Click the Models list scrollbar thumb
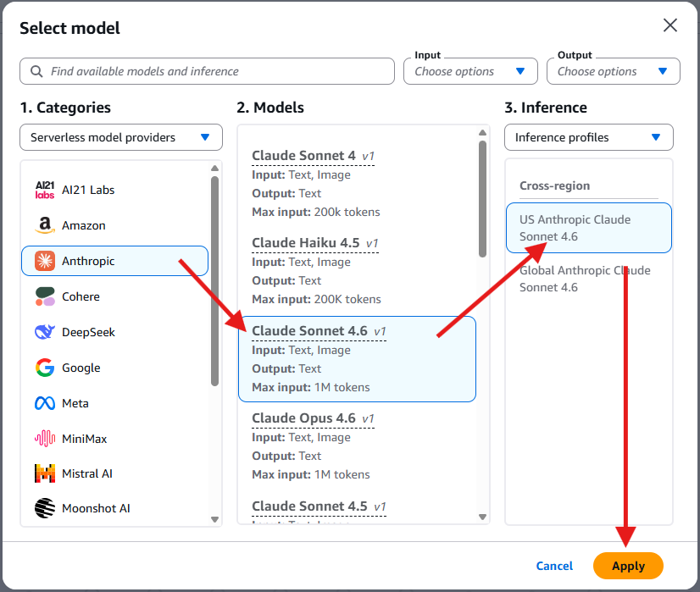 click(x=482, y=199)
